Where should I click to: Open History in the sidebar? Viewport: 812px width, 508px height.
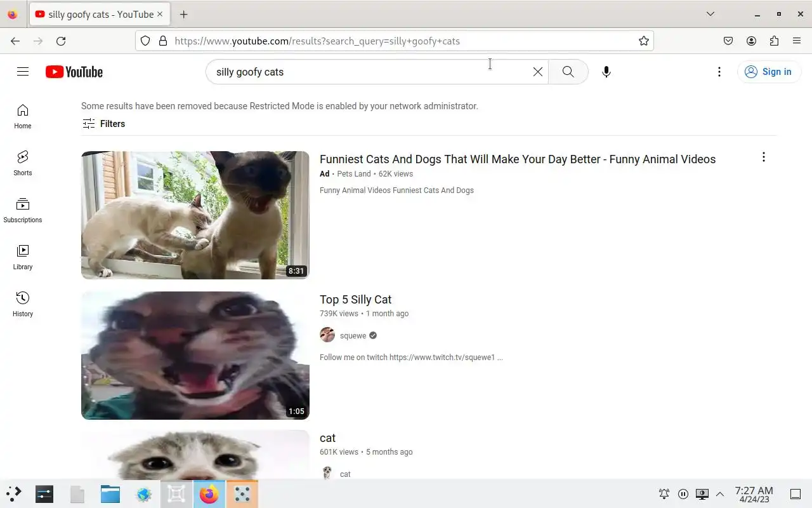click(x=23, y=305)
